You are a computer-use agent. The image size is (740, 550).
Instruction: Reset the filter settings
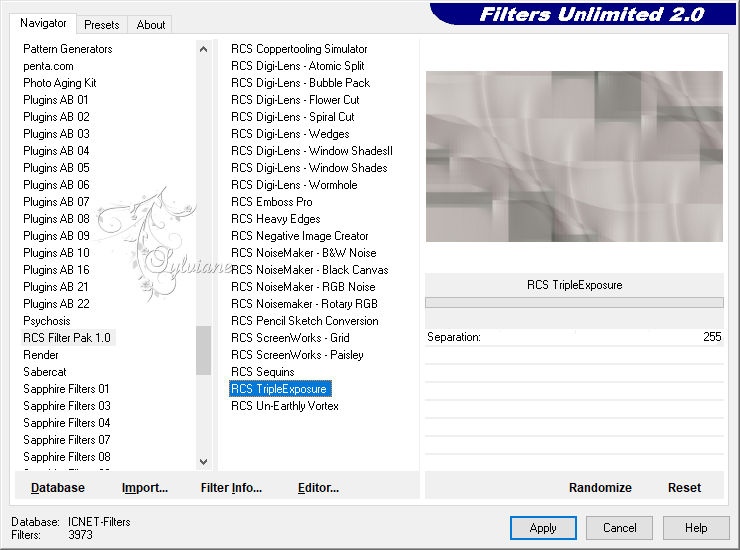pyautogui.click(x=684, y=488)
